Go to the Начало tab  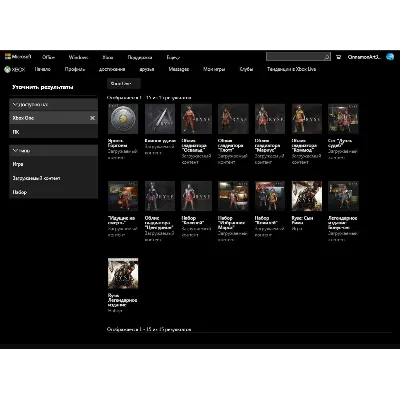click(43, 69)
